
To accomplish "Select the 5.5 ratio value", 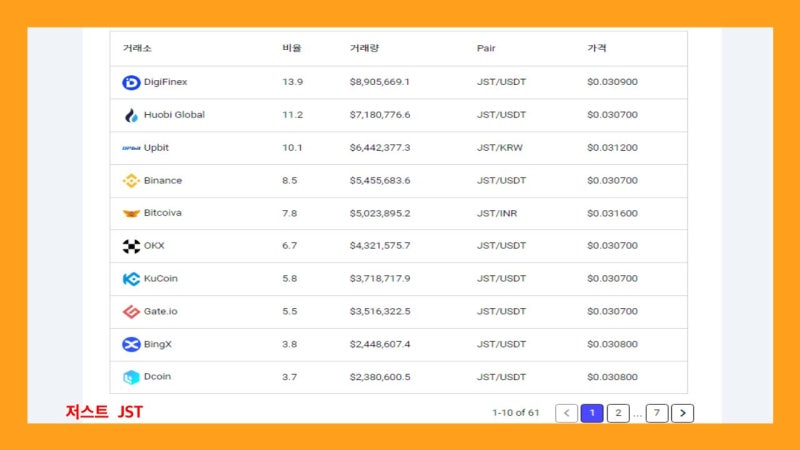I will click(289, 311).
